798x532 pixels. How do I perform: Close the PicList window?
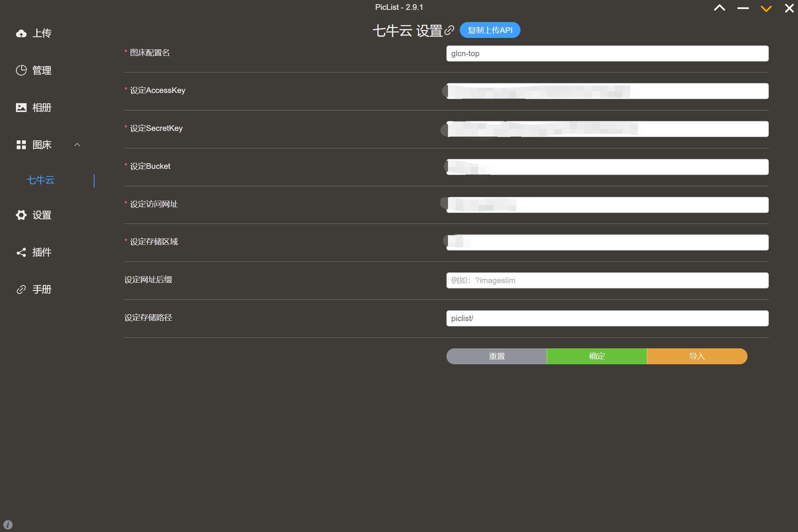pos(789,8)
